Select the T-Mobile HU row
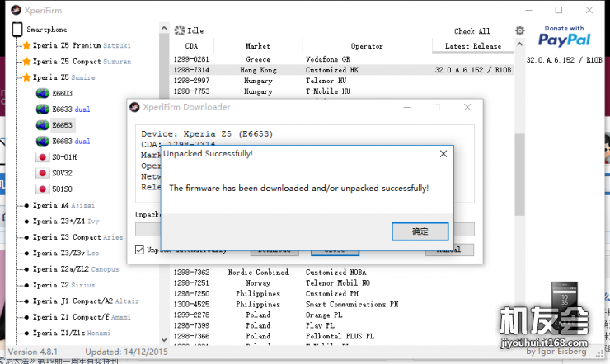 point(342,91)
